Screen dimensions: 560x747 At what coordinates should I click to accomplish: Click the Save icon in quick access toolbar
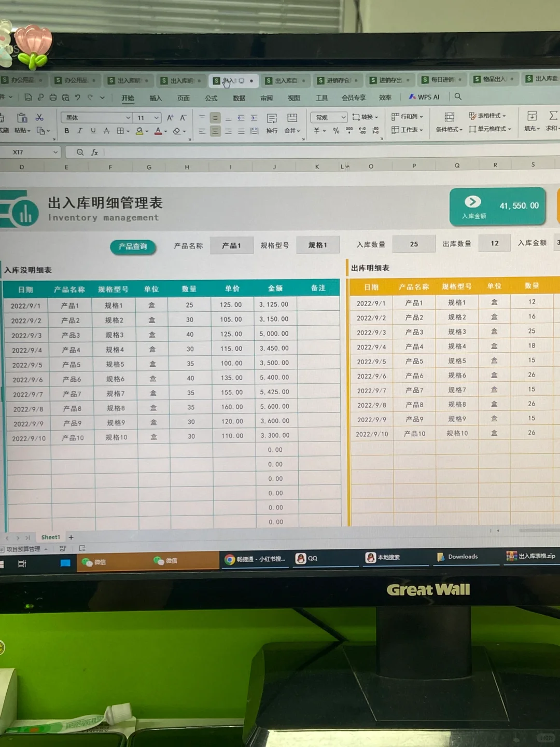[28, 97]
